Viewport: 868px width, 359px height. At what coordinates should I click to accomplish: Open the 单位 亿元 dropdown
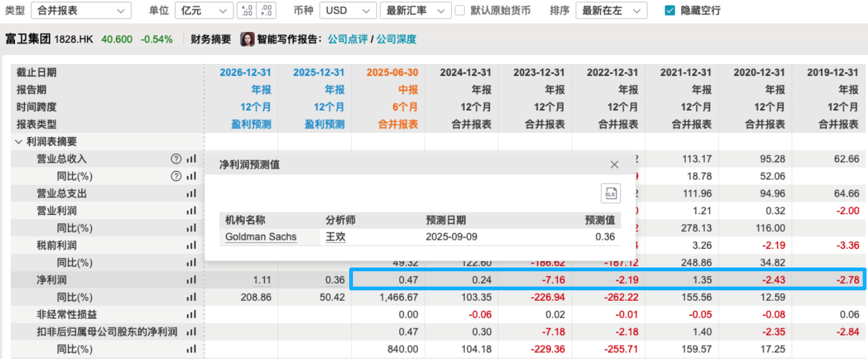pos(203,11)
